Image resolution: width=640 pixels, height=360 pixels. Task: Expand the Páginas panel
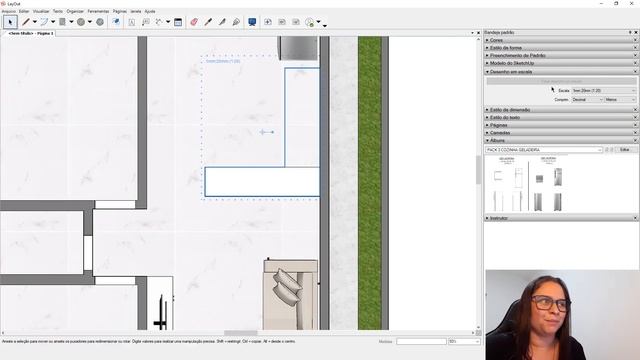[x=561, y=125]
